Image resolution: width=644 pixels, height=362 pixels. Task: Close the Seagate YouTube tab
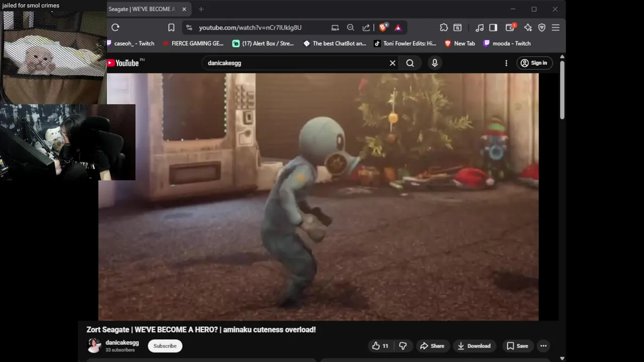click(x=184, y=9)
